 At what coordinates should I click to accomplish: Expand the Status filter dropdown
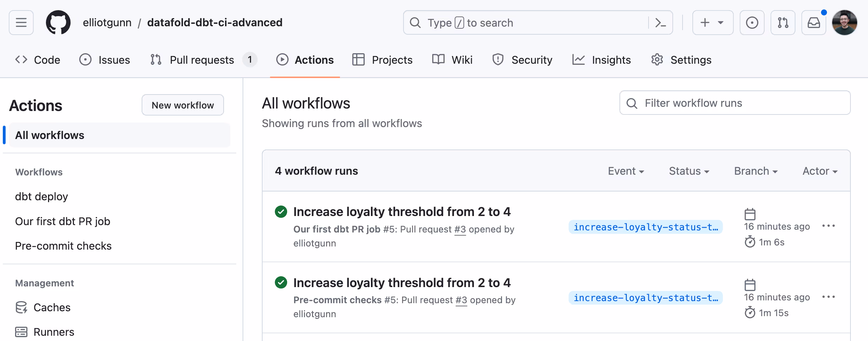point(689,171)
